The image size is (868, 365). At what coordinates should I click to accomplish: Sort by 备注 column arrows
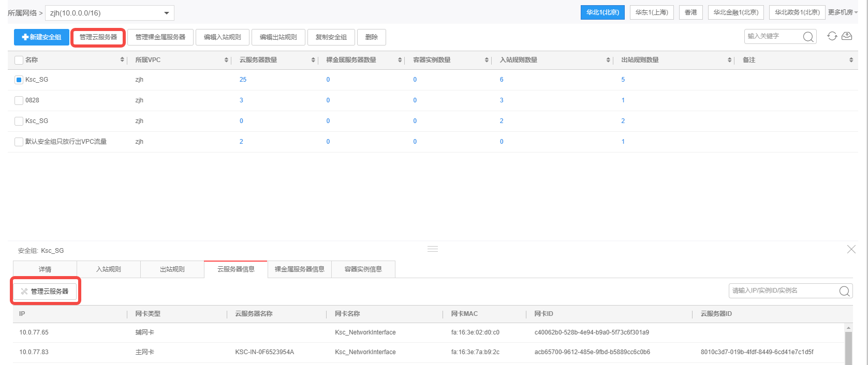coord(851,60)
